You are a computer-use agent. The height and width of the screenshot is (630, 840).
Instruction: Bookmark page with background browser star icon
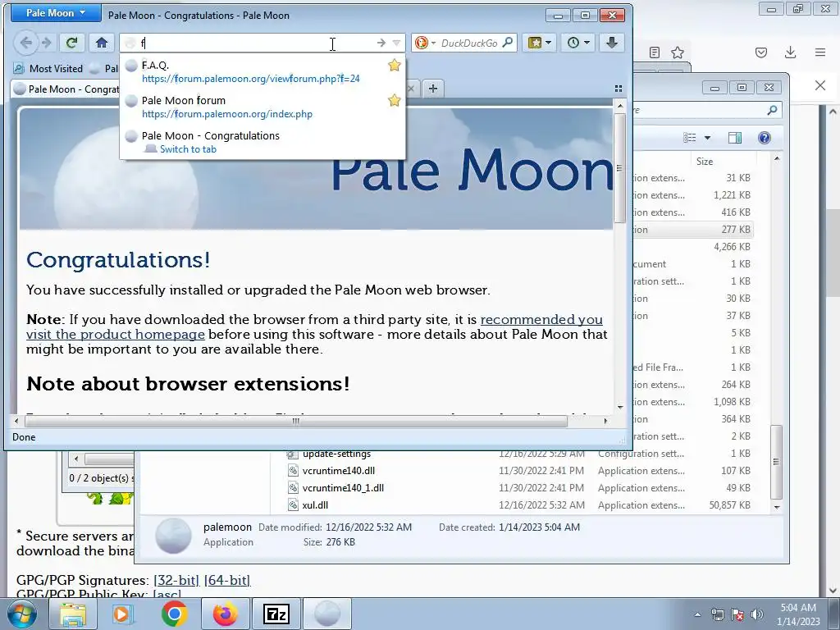pyautogui.click(x=678, y=52)
